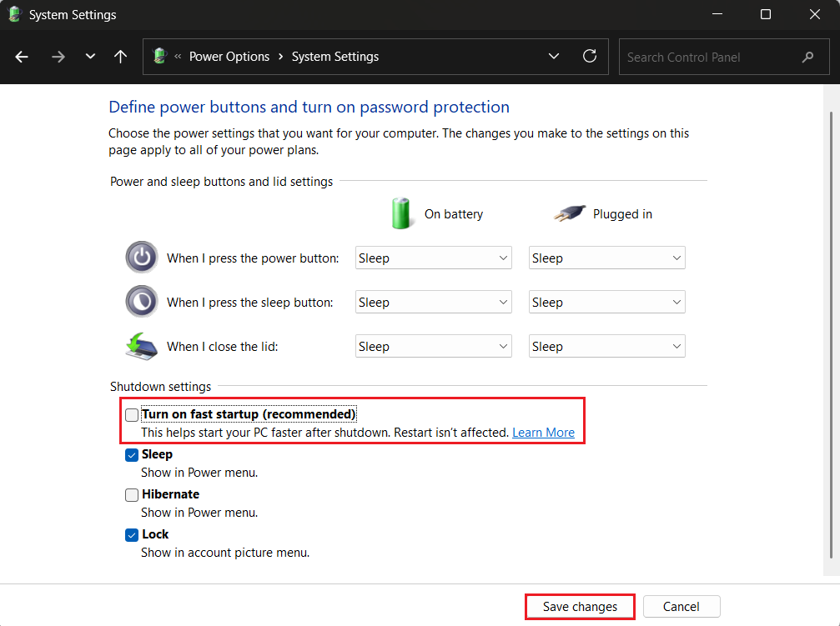The height and width of the screenshot is (626, 840).
Task: Refresh the System Settings page
Action: [590, 57]
